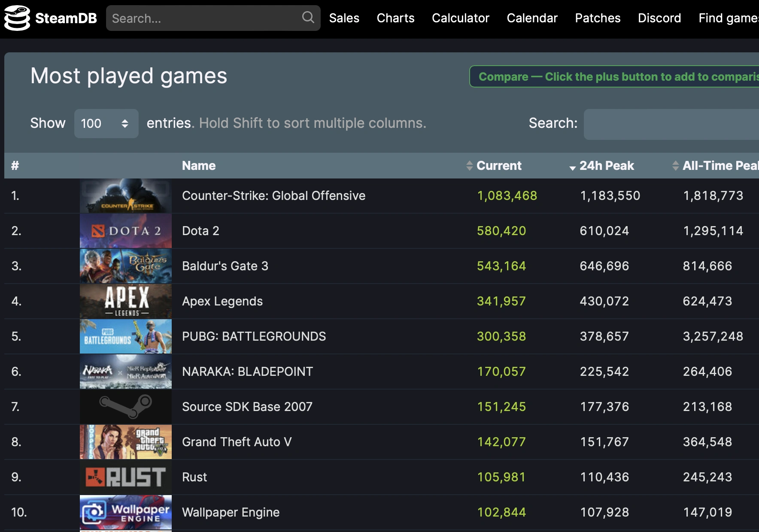
Task: Open the Dota 2 name link
Action: pos(200,231)
